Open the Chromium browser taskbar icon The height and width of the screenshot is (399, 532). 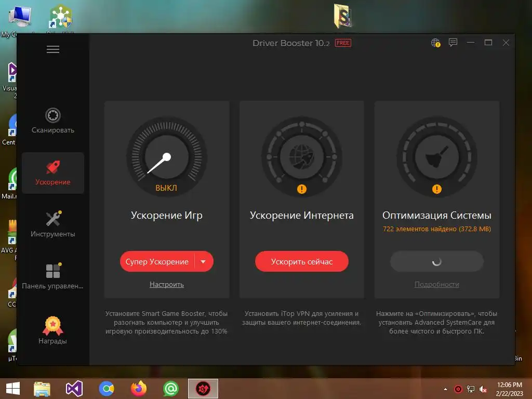point(107,389)
